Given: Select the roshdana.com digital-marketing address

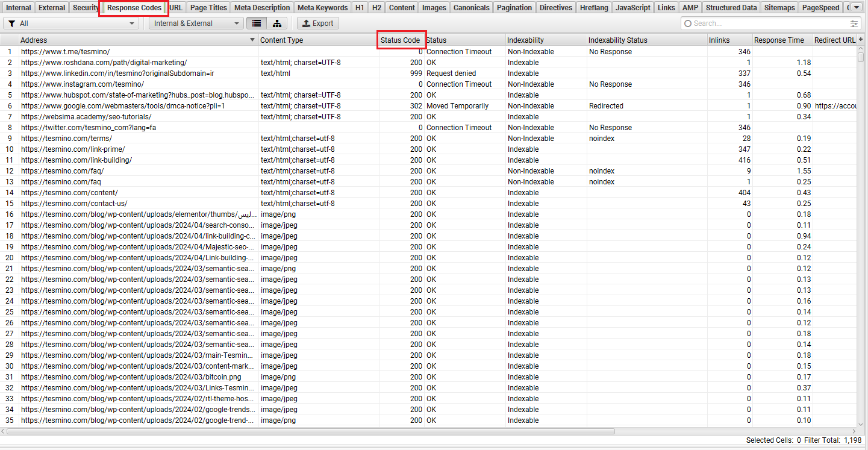Looking at the screenshot, I should point(104,63).
